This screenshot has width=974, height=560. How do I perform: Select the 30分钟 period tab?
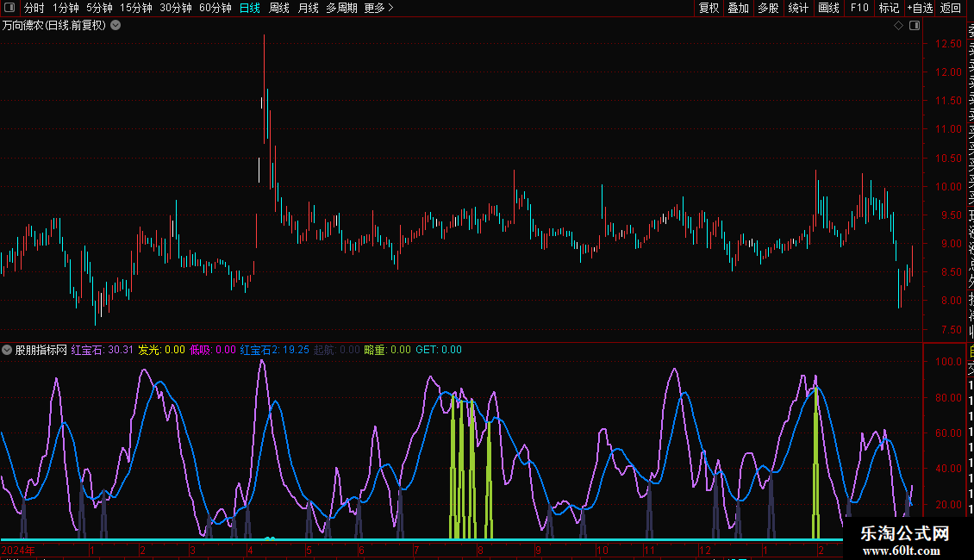176,8
